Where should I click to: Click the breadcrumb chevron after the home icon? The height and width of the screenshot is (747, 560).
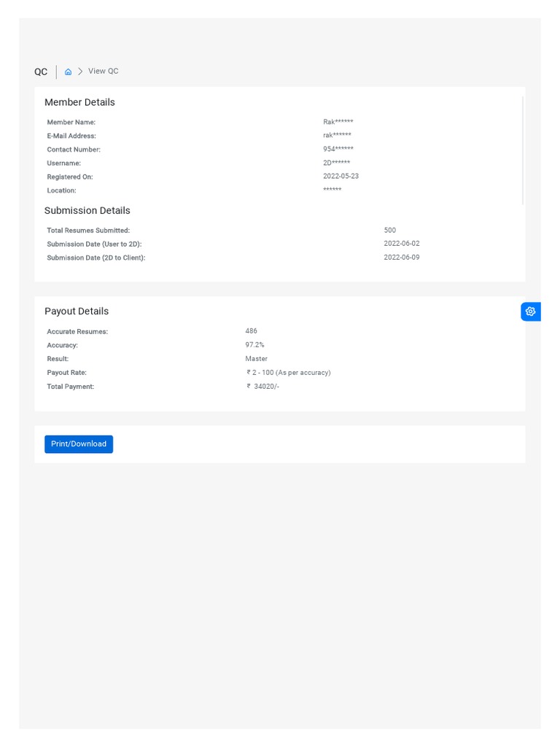[x=80, y=71]
